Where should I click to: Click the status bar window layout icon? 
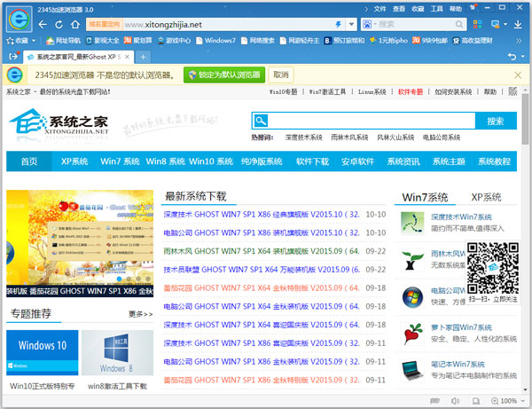pyautogui.click(x=476, y=401)
